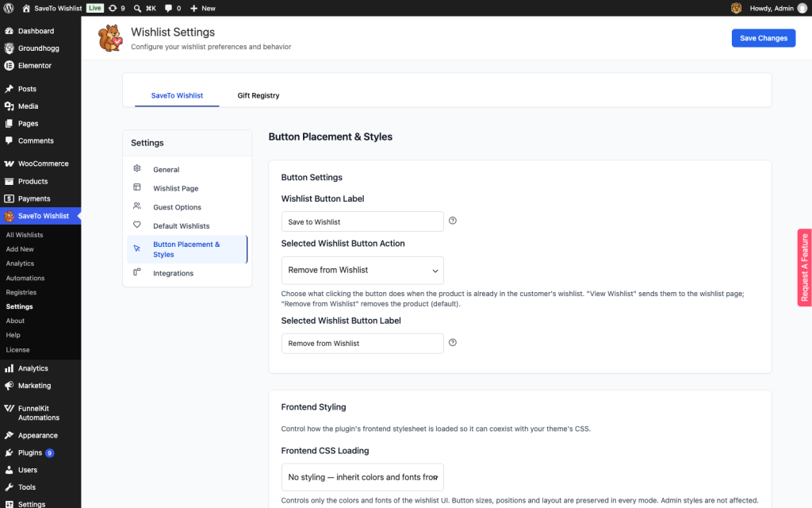Screen dimensions: 812x508
Task: Switch to the Gift Registry tab
Action: click(x=259, y=95)
